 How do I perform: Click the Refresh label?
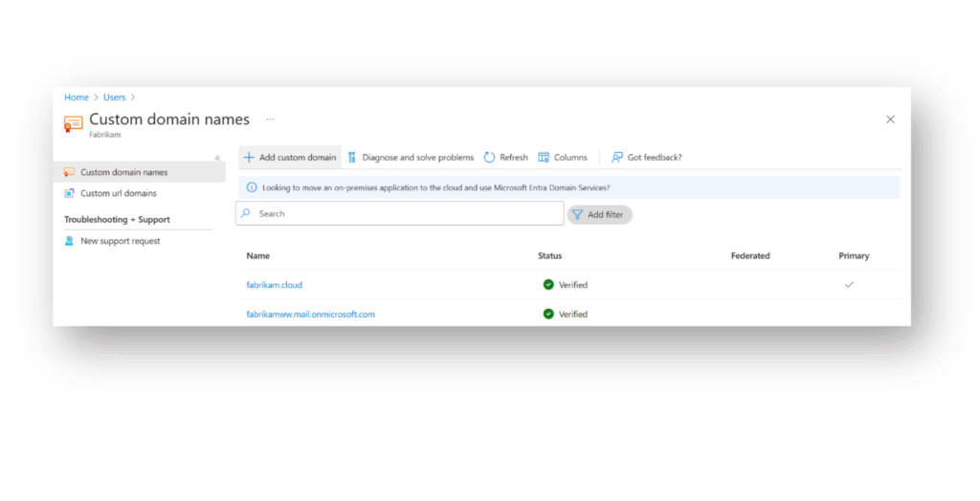514,158
